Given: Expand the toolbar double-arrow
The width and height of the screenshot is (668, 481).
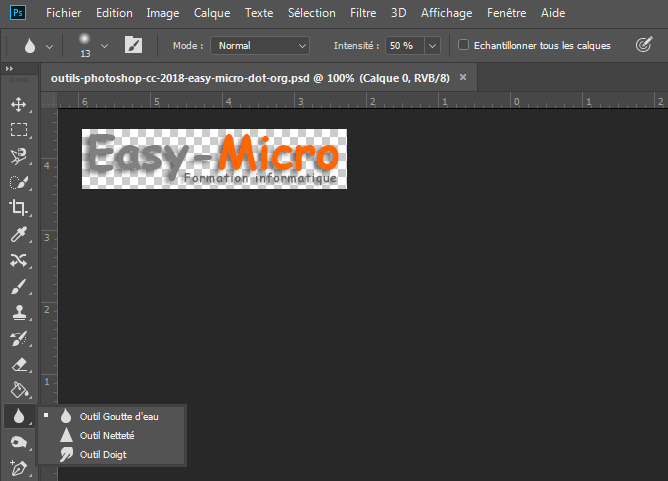Looking at the screenshot, I should tap(9, 69).
